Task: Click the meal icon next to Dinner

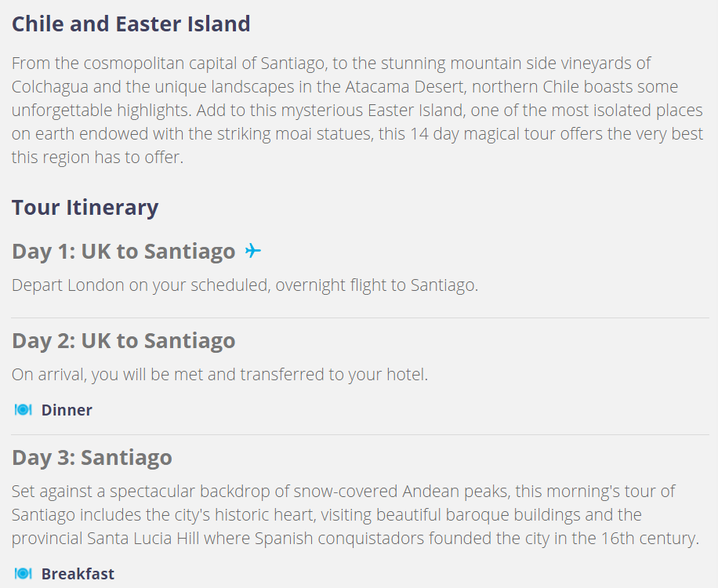Action: (23, 409)
